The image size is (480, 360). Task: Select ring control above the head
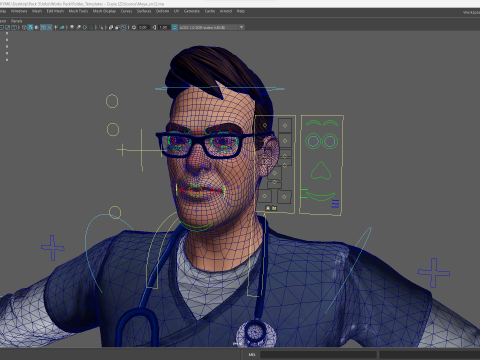(220, 89)
